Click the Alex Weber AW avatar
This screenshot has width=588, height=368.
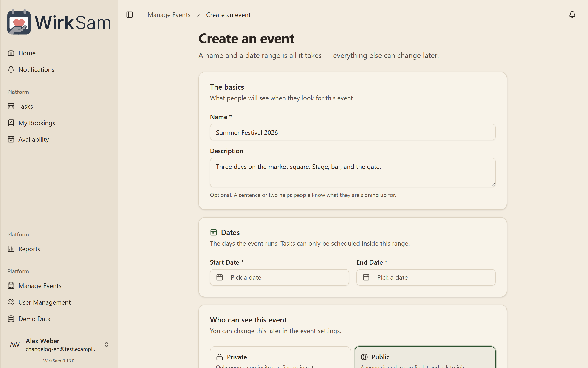coord(14,345)
